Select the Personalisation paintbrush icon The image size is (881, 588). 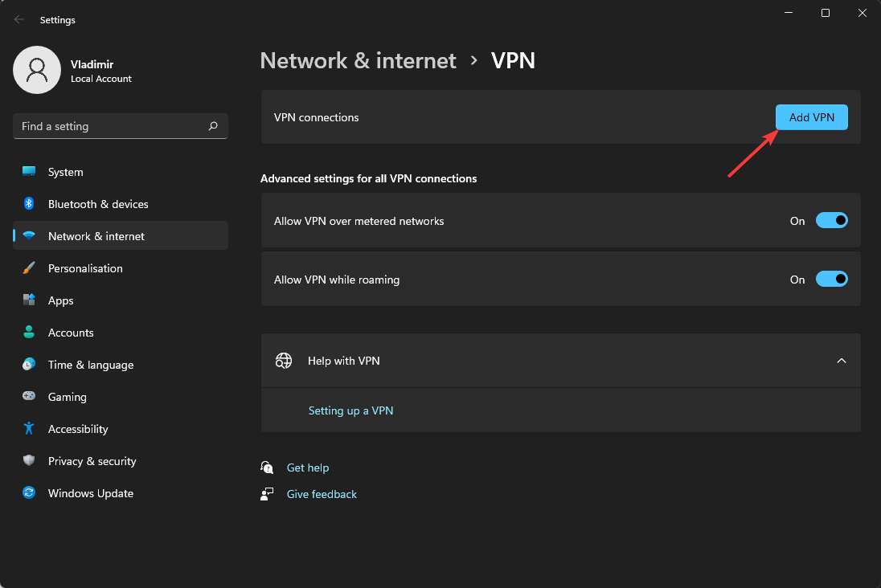point(29,268)
